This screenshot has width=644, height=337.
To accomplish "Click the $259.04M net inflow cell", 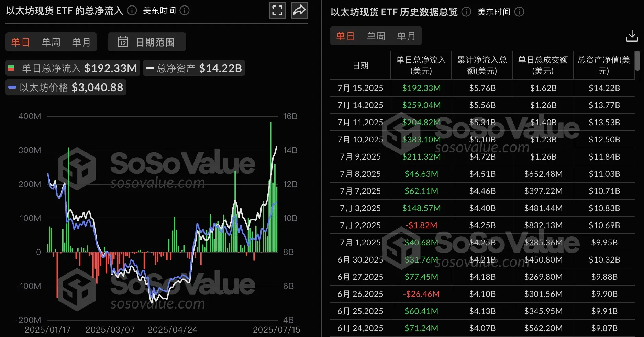I will point(421,105).
